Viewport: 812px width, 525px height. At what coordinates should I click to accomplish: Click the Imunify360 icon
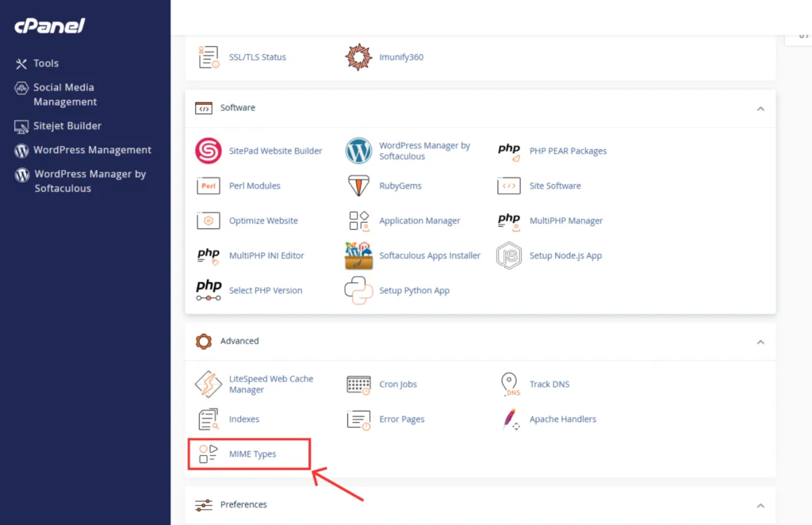(358, 57)
